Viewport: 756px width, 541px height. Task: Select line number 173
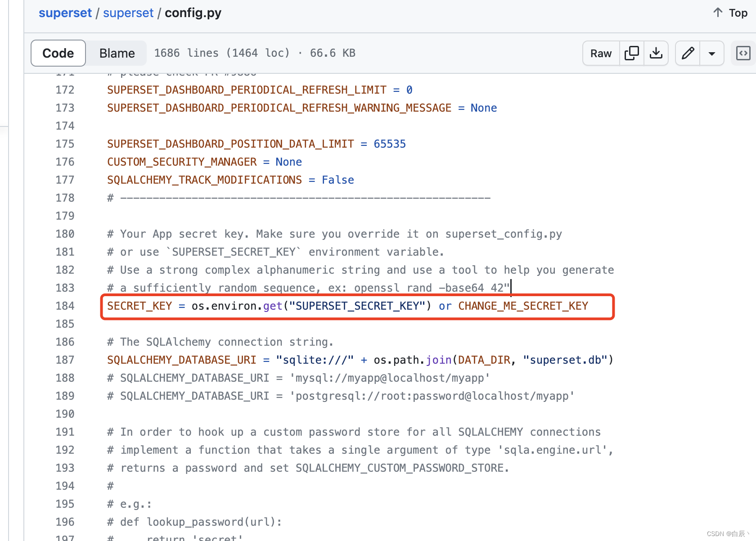point(65,108)
